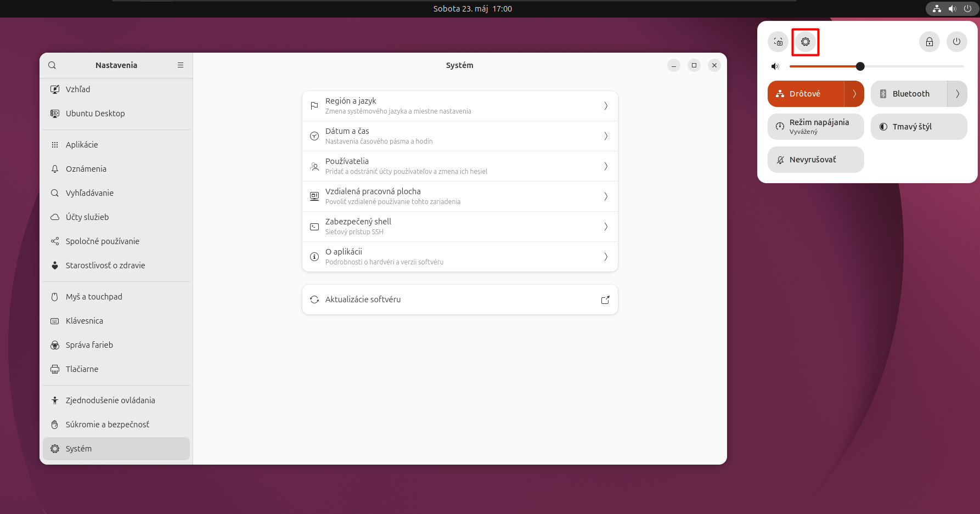
Task: Mute sound via speaker icon beside slider
Action: [x=775, y=66]
